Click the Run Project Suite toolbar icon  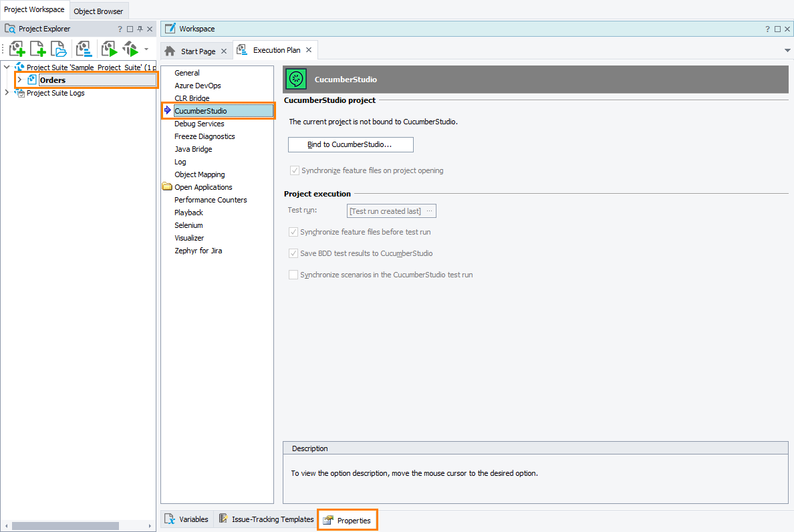coord(130,49)
